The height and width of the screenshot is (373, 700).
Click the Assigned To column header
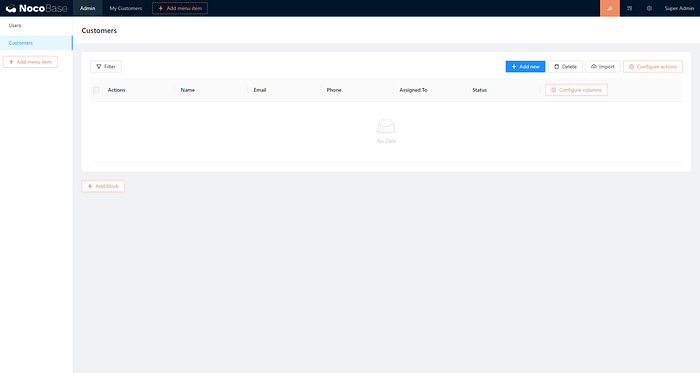(x=413, y=90)
